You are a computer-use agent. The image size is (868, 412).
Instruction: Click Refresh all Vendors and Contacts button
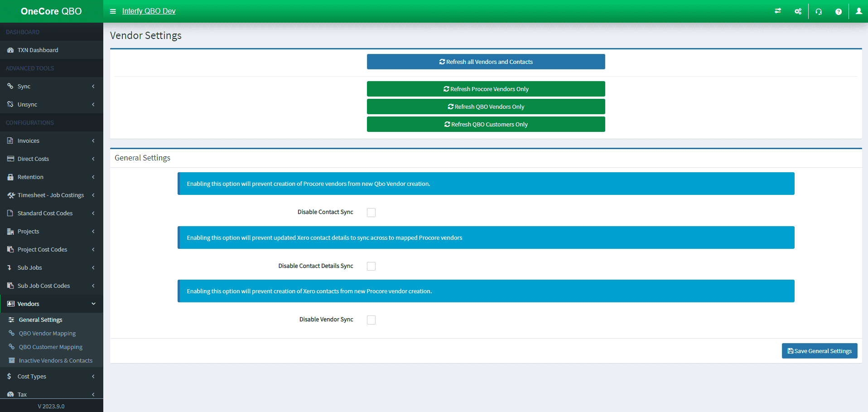pos(486,62)
